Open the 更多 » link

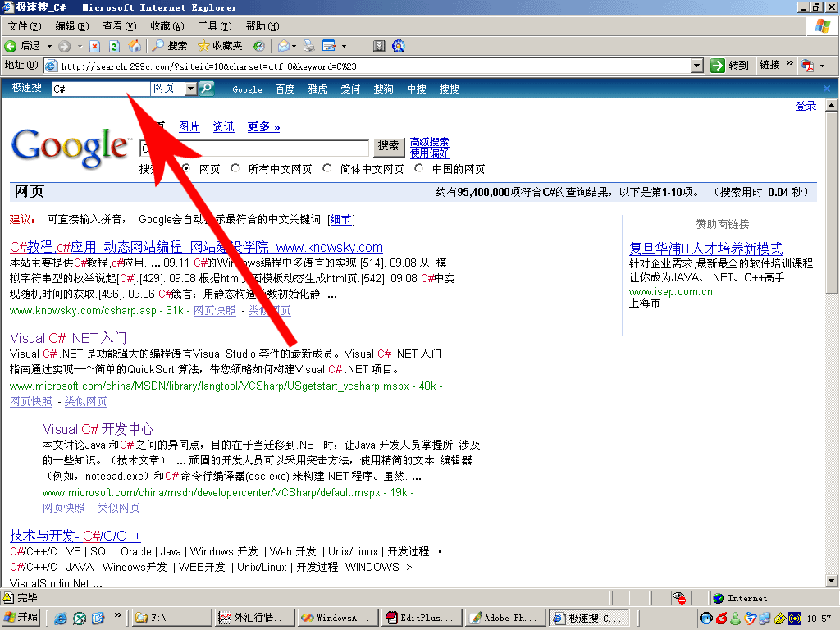tap(263, 127)
